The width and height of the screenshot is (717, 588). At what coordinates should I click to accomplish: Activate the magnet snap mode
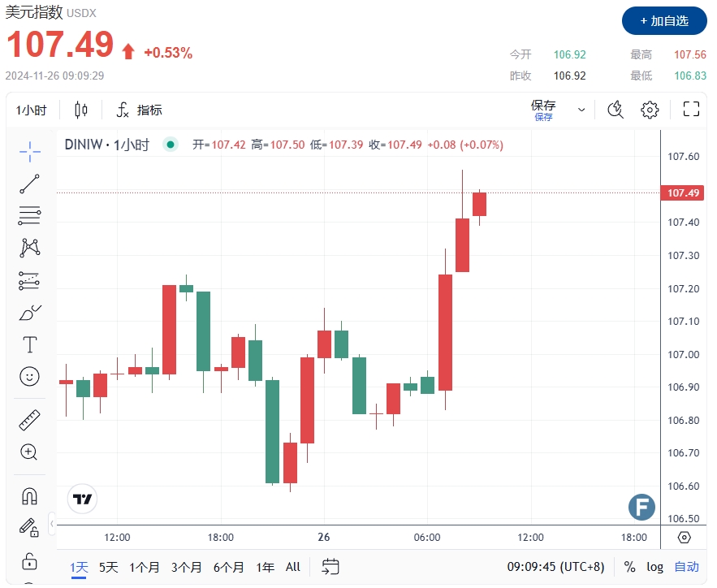(30, 495)
